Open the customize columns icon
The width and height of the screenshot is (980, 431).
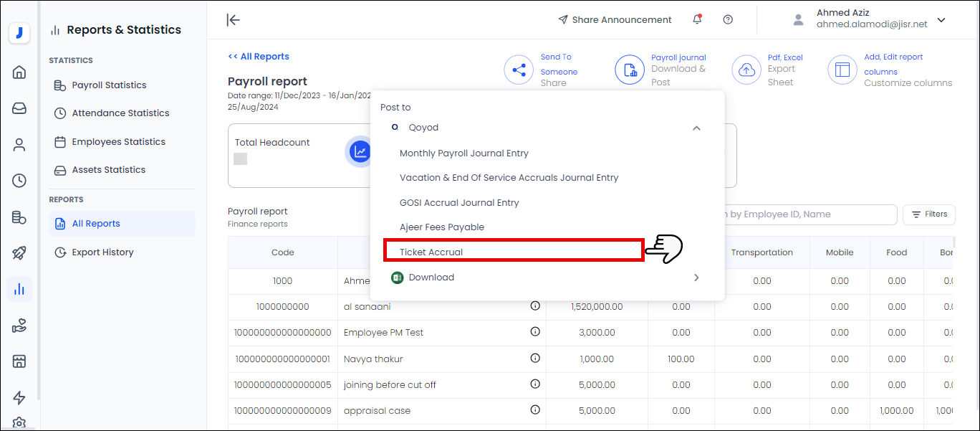(x=842, y=70)
